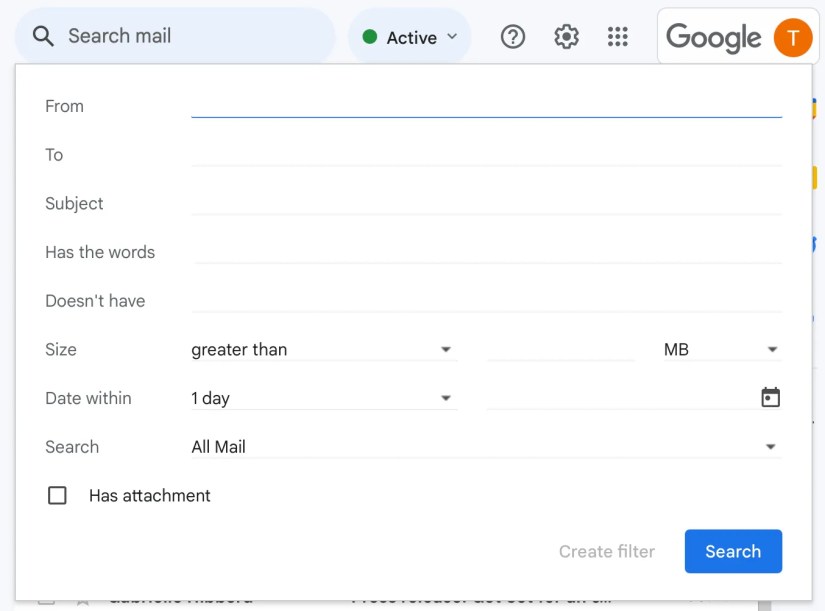Viewport: 825px width, 611px height.
Task: Open the date picker calendar icon
Action: [770, 397]
